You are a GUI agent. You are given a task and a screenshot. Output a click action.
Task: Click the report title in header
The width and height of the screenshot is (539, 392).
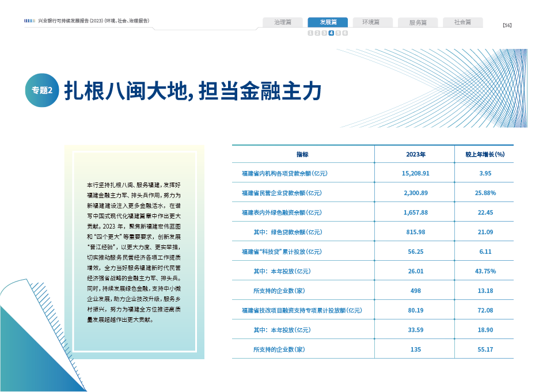click(94, 21)
